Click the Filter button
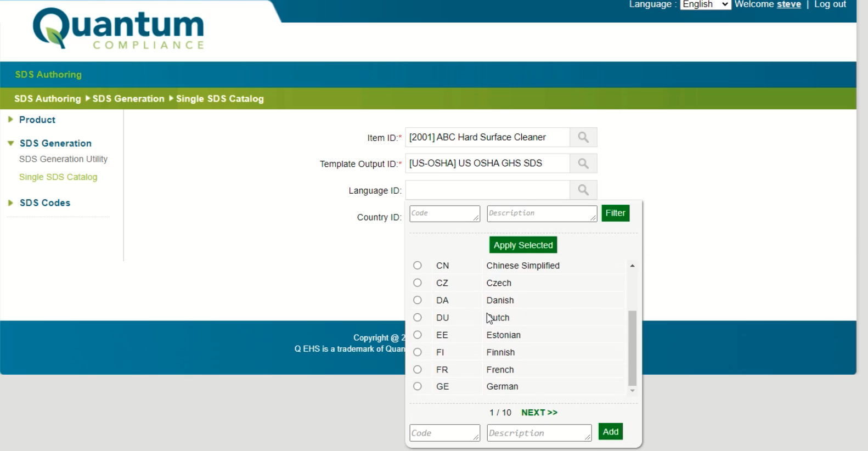Viewport: 868px width, 451px height. tap(616, 213)
